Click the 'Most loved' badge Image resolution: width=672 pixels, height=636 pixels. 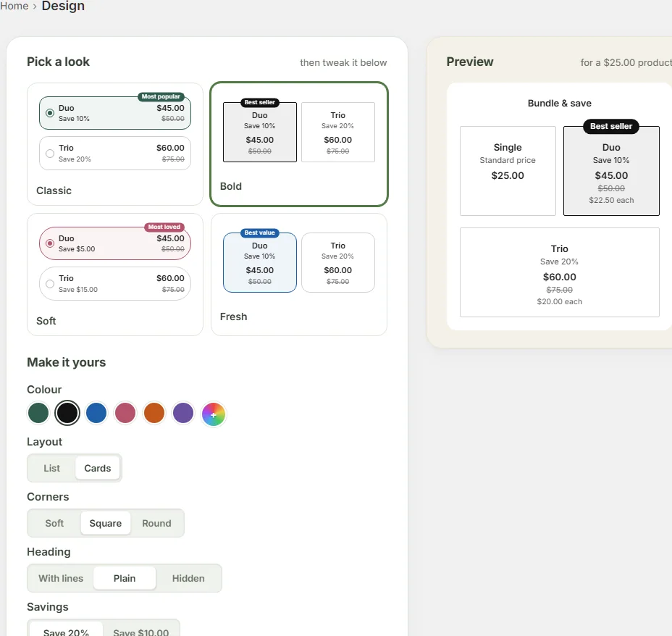[164, 227]
